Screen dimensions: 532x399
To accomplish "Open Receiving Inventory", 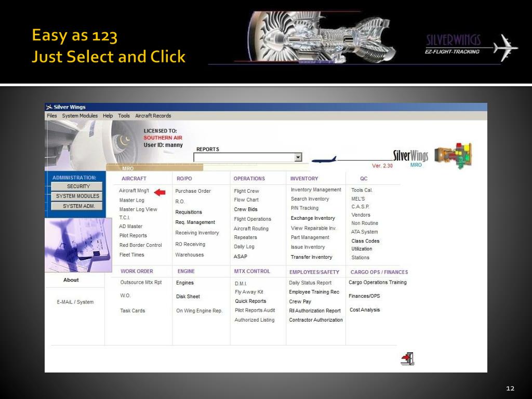I will click(x=197, y=233).
